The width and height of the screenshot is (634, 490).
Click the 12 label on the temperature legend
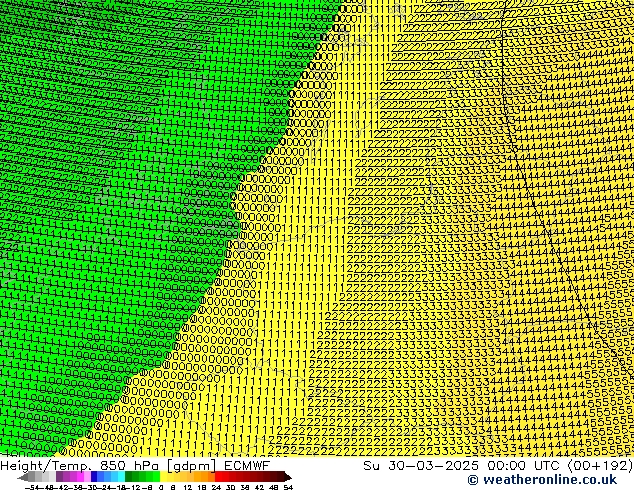point(186,487)
